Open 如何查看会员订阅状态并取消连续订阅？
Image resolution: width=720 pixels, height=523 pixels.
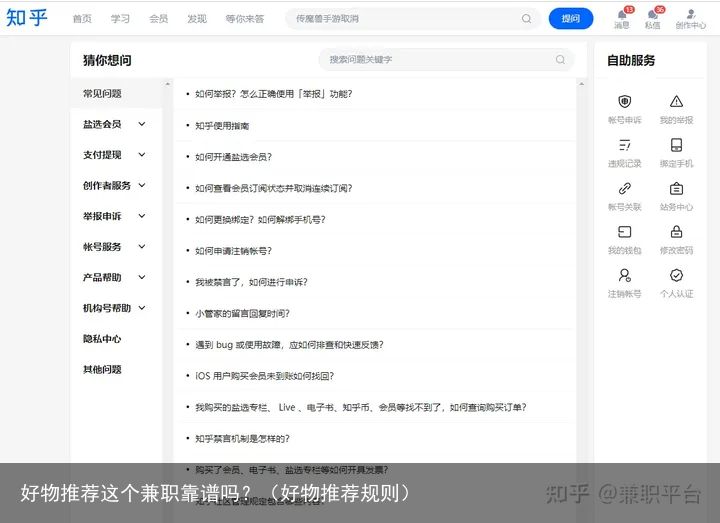click(x=273, y=188)
